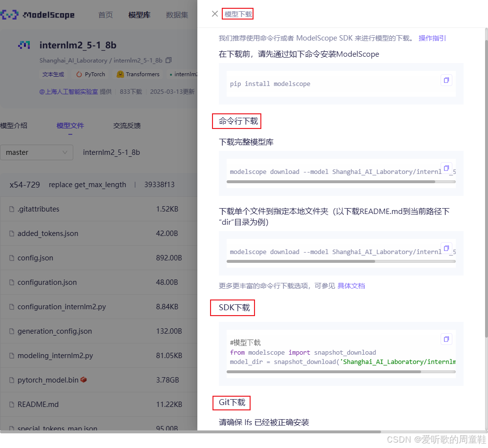Open 模型库 in top navigation

click(139, 15)
